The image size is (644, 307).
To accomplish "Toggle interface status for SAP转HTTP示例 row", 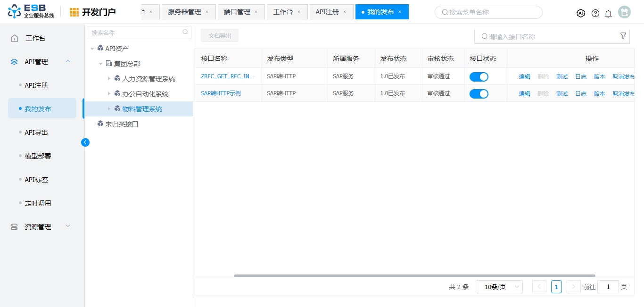I will [479, 94].
